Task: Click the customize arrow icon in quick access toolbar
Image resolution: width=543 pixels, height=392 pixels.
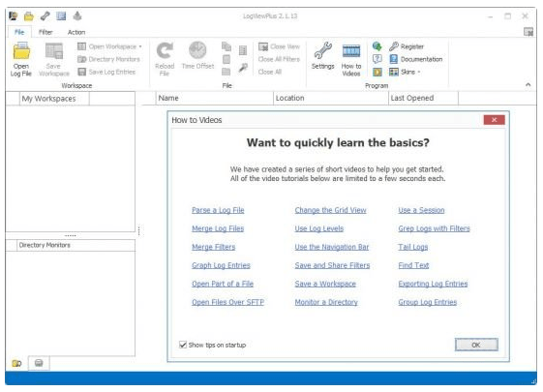Action: click(x=77, y=15)
